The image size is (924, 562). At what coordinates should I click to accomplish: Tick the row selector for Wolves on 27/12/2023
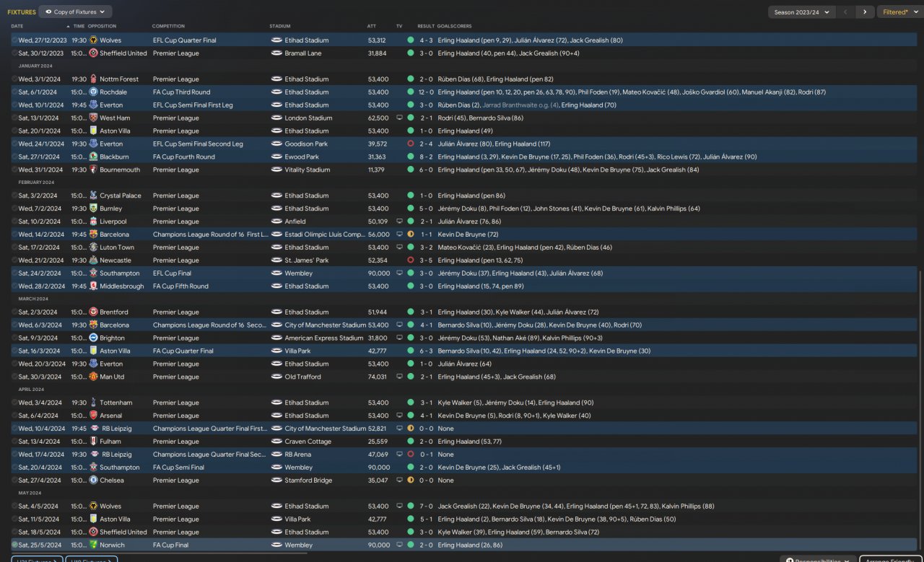(x=14, y=40)
